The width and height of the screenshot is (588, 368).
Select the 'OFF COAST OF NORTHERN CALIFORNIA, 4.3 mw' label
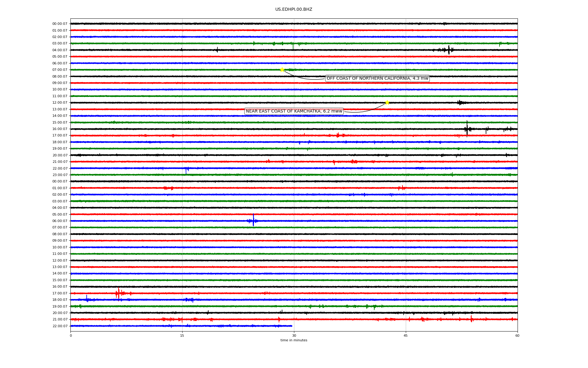pos(377,79)
